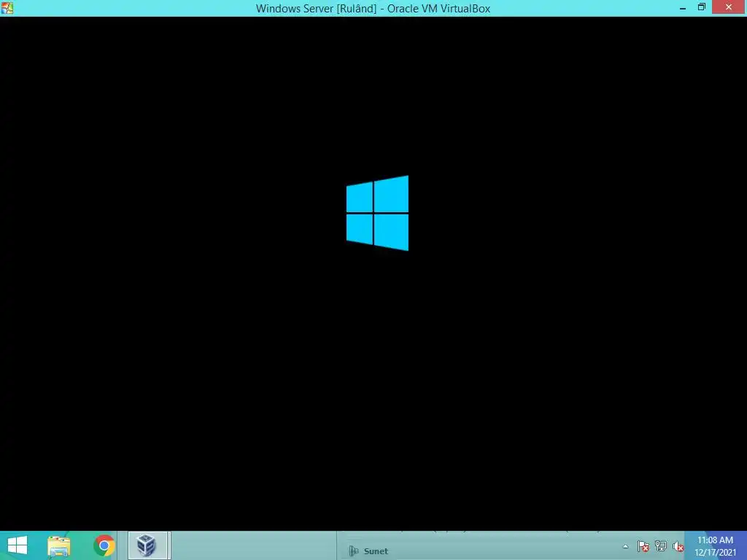Image resolution: width=747 pixels, height=560 pixels.
Task: Open the Sunet sound toolbar item
Action: coord(368,551)
